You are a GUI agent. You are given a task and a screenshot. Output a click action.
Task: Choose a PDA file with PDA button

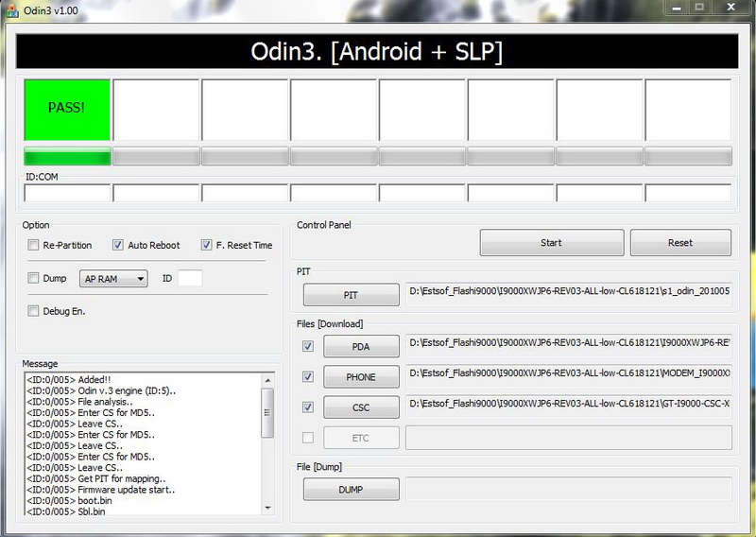pyautogui.click(x=361, y=346)
